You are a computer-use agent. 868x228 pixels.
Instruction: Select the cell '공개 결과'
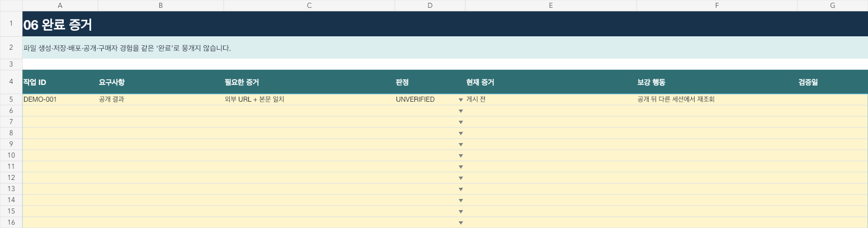(161, 99)
